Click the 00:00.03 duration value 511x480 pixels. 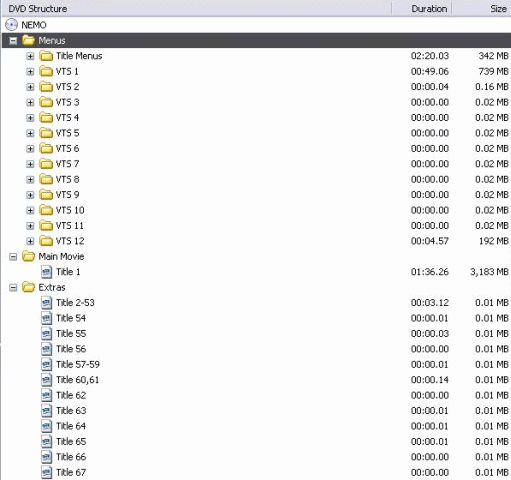pyautogui.click(x=430, y=333)
